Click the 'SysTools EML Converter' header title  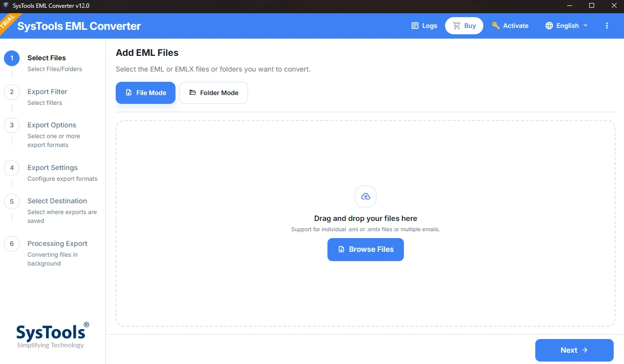[79, 26]
